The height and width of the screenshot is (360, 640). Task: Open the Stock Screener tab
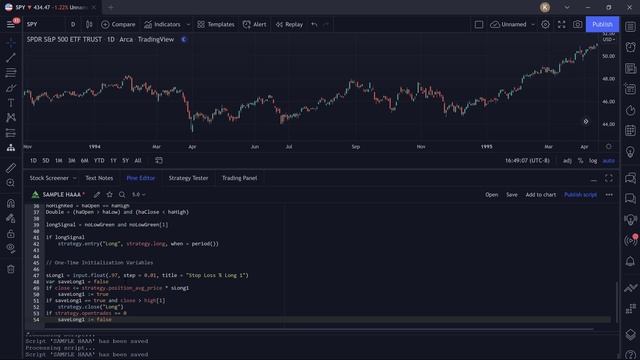49,178
